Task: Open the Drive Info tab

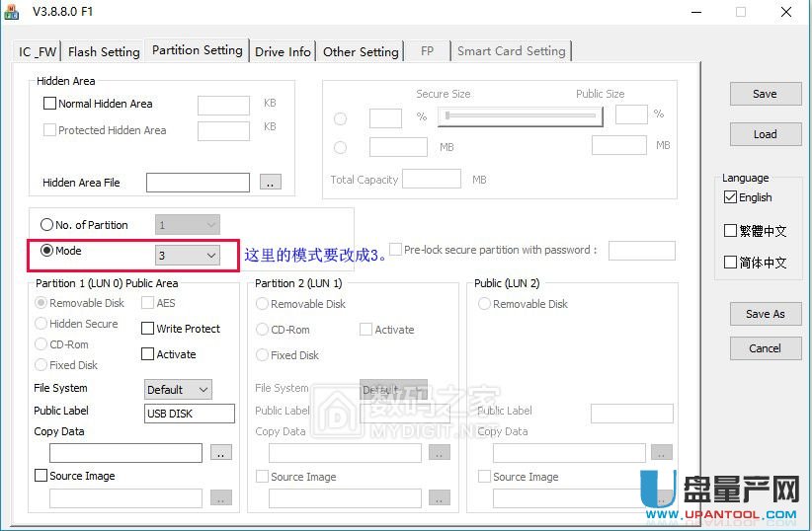Action: [x=283, y=51]
